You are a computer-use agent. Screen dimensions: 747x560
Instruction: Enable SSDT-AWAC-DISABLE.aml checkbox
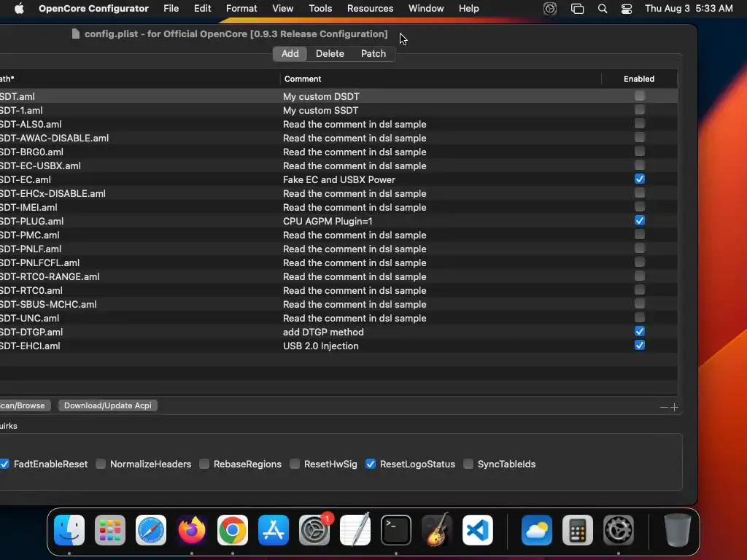click(x=639, y=137)
